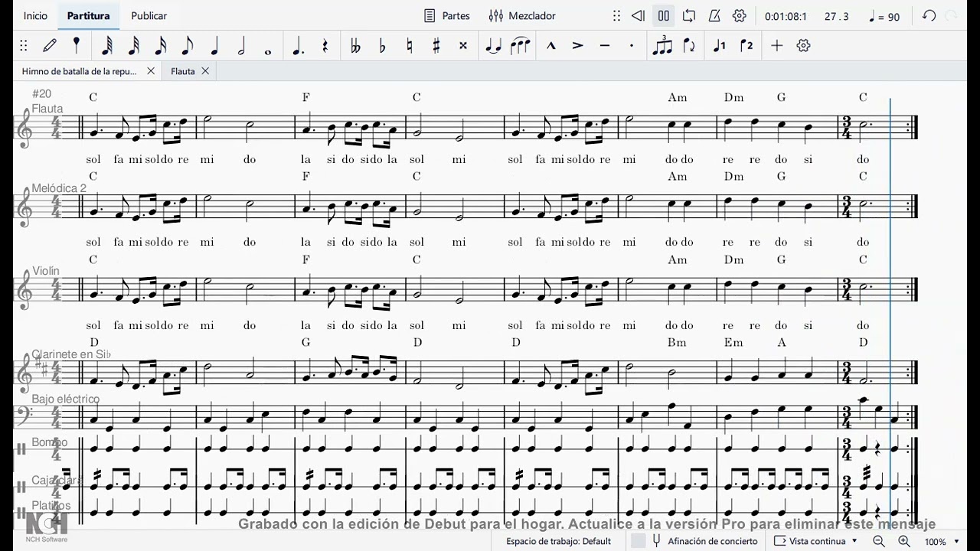Apply the sharp accidental
Image resolution: width=980 pixels, height=551 pixels.
436,46
